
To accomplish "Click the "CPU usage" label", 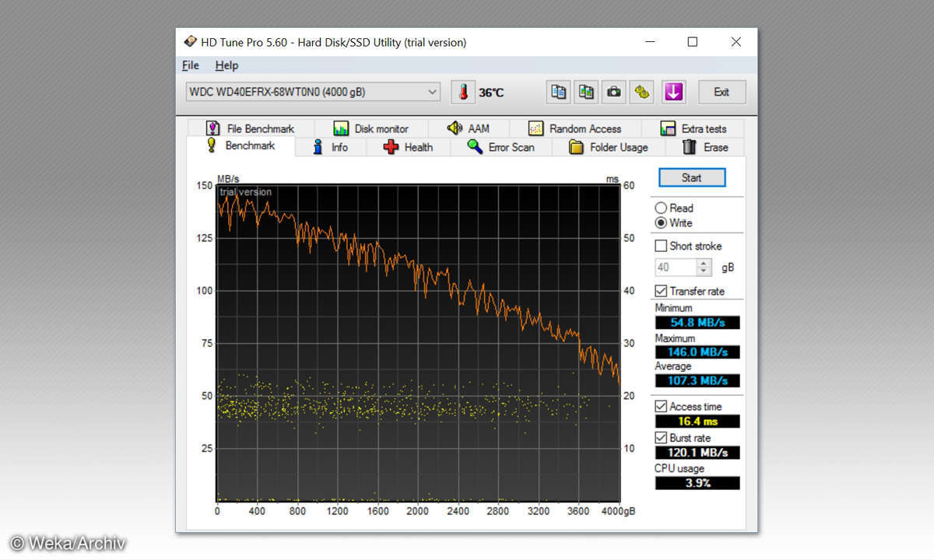I will 679,468.
